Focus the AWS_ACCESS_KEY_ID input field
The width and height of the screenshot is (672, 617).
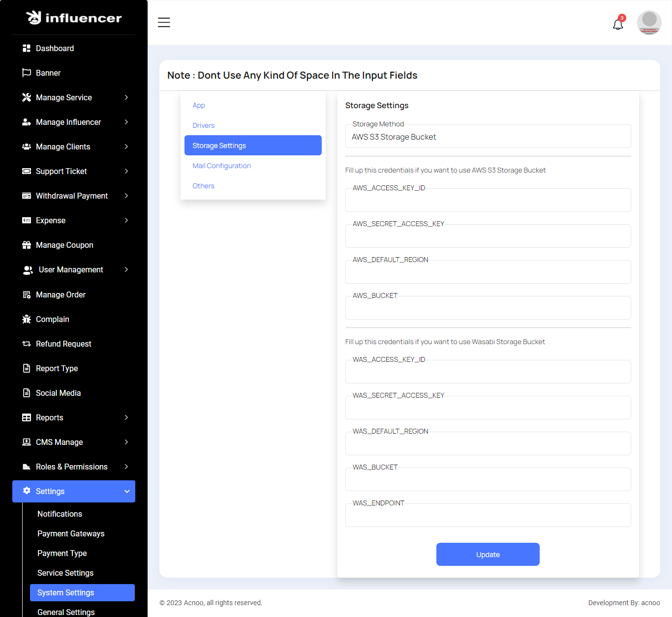(x=488, y=201)
